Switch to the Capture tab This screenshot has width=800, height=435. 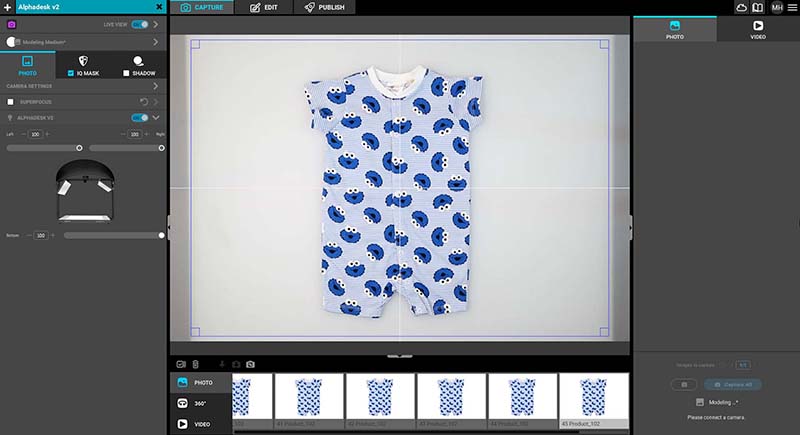[x=202, y=7]
